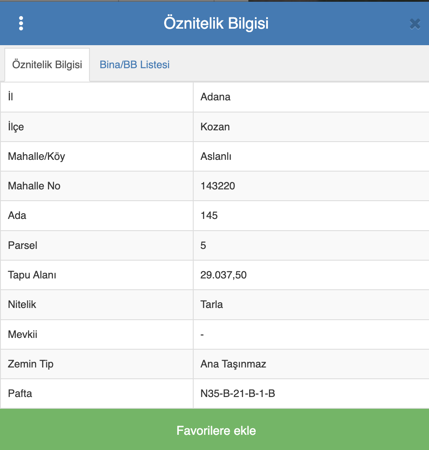Screen dimensions: 429x450
Task: Select the Kozan value
Action: (215, 127)
